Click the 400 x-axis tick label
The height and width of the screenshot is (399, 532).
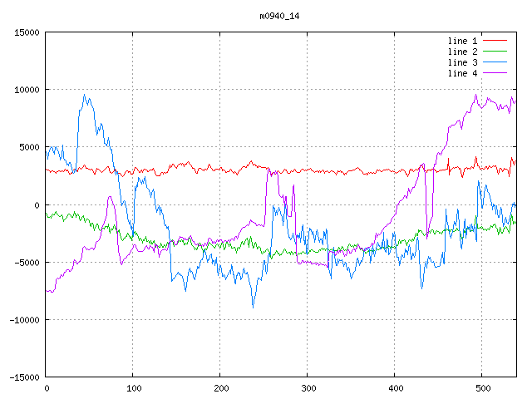(x=395, y=388)
